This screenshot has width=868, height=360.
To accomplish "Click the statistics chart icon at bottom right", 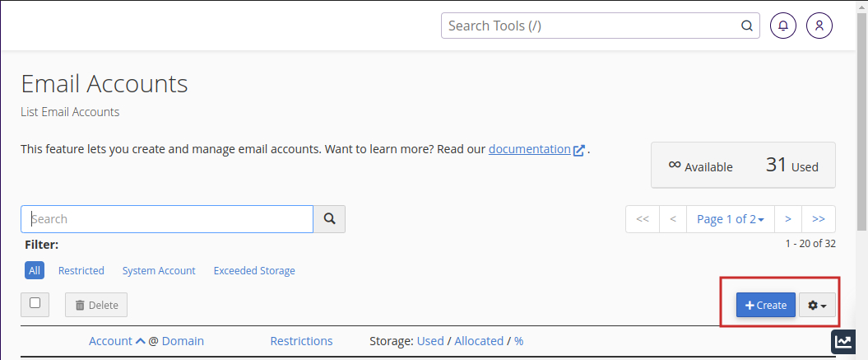I will point(844,342).
